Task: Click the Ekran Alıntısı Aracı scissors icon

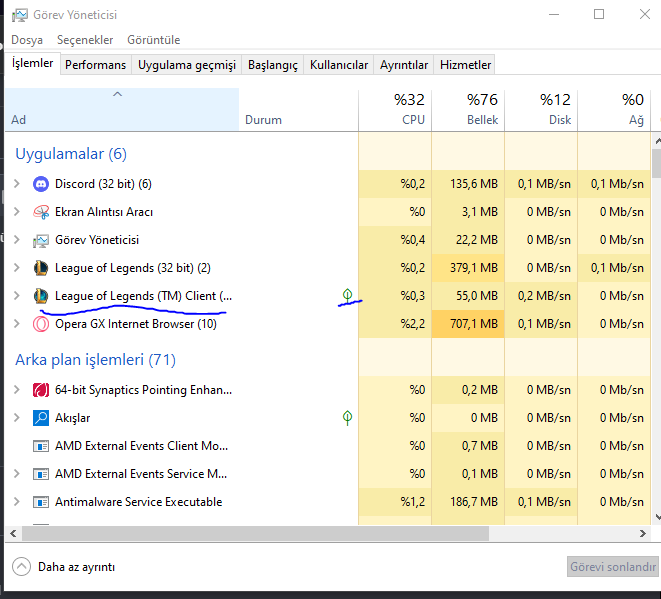Action: click(x=41, y=212)
